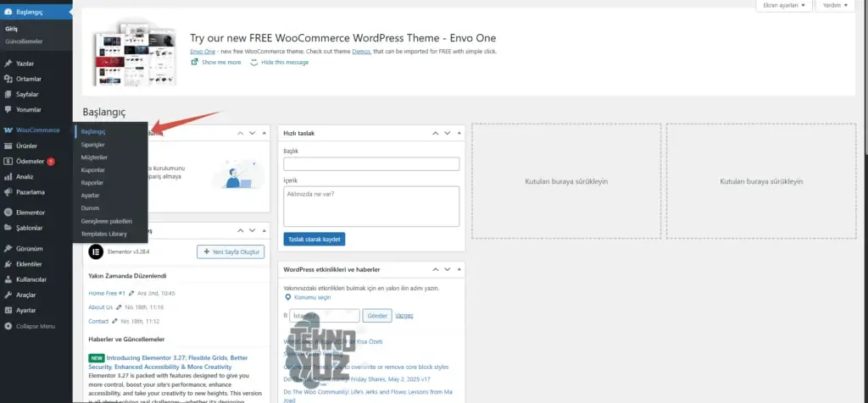Click the round Elementor logo beside v3.28.4

click(96, 251)
